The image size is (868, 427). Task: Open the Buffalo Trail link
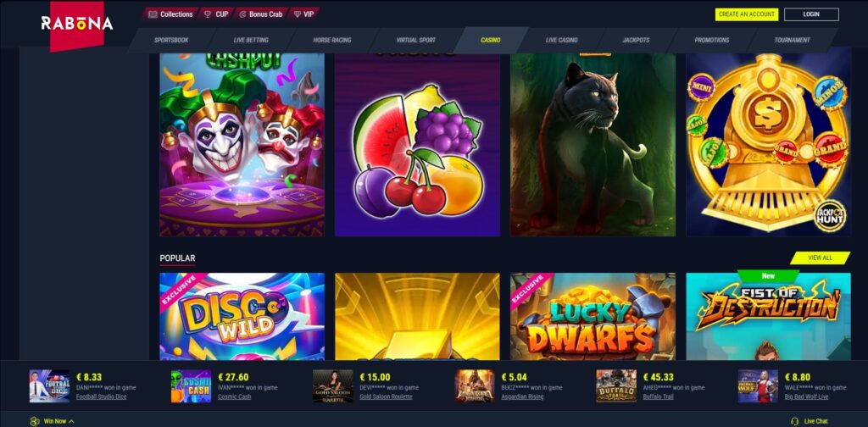coord(658,397)
